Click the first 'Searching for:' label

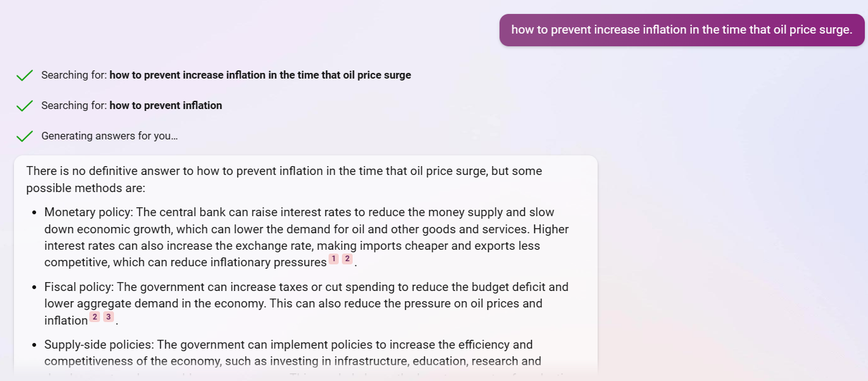[74, 75]
